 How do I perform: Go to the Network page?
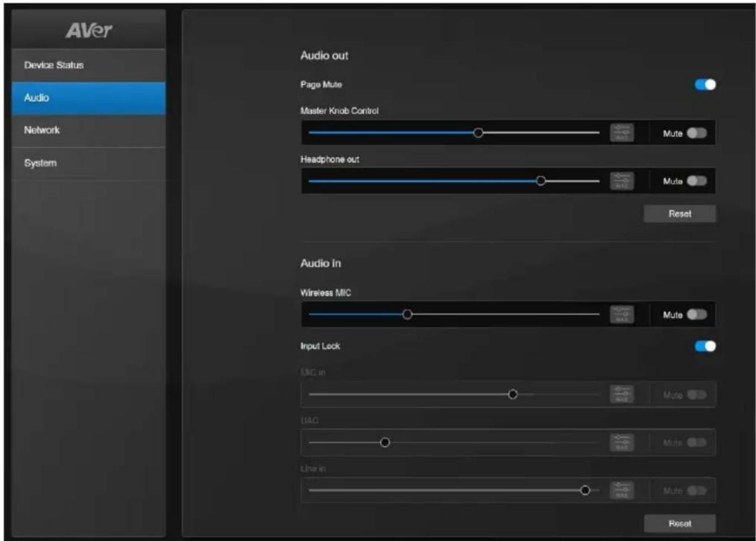pos(88,130)
